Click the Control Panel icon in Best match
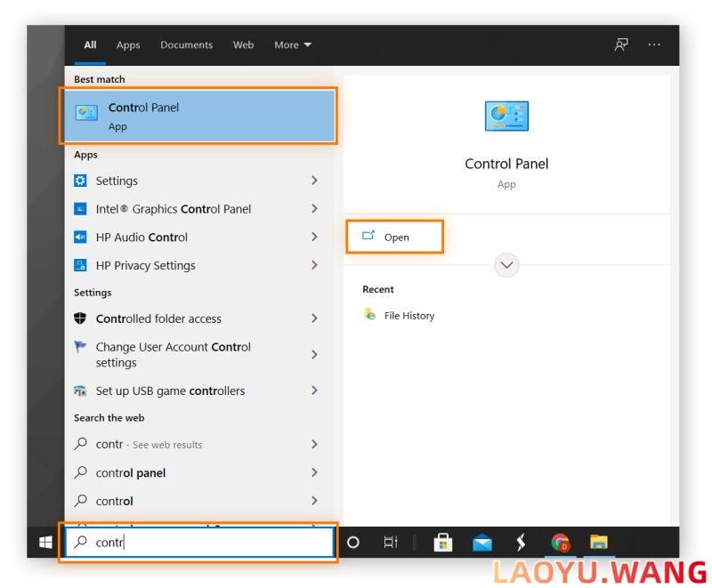Viewport: 712px width, 588px height. pyautogui.click(x=86, y=113)
